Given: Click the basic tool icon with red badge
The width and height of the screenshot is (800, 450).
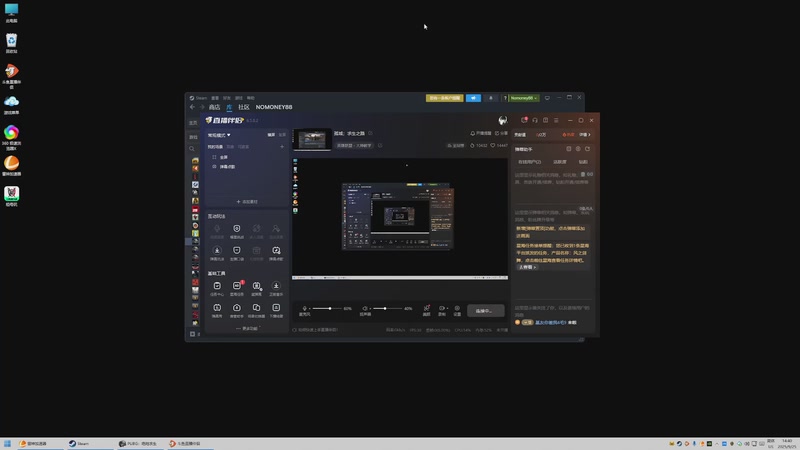Looking at the screenshot, I should (237, 288).
